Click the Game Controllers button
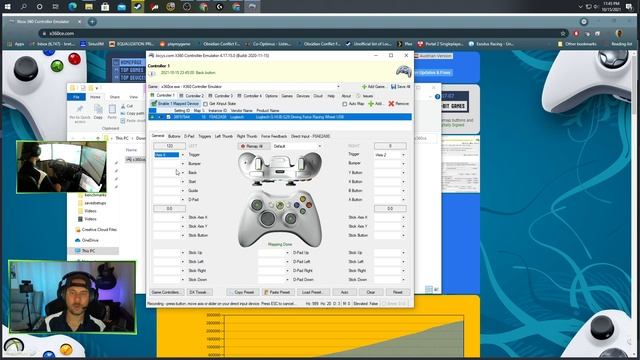Screen dimensions: 640x360 click(x=166, y=292)
